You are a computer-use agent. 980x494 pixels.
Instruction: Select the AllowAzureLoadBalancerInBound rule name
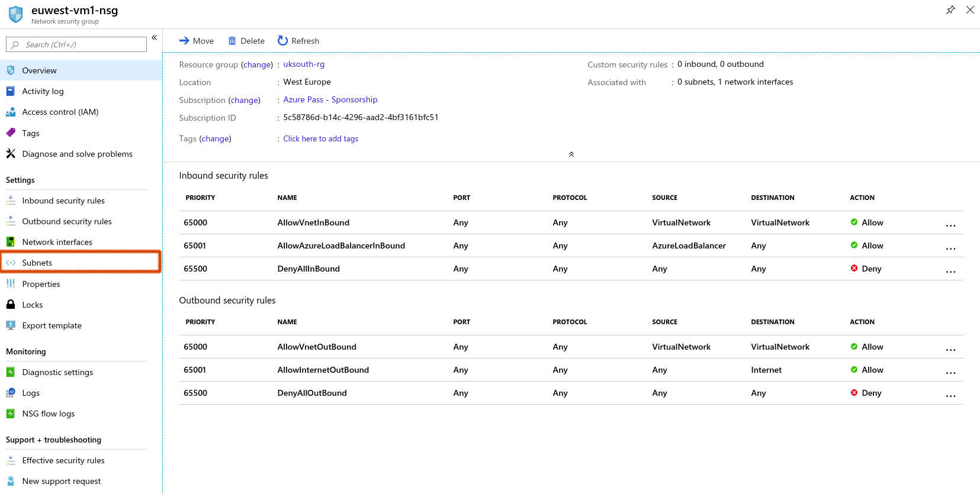(x=341, y=246)
